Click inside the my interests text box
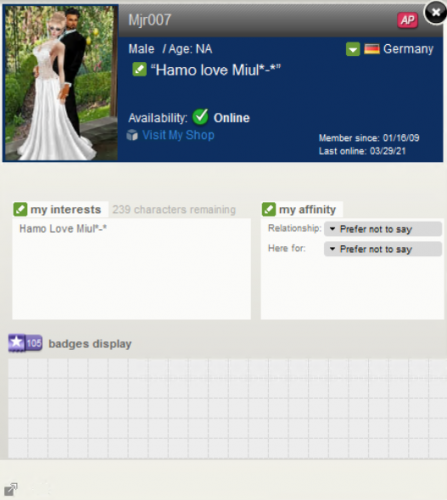The image size is (447, 500). coord(131,269)
